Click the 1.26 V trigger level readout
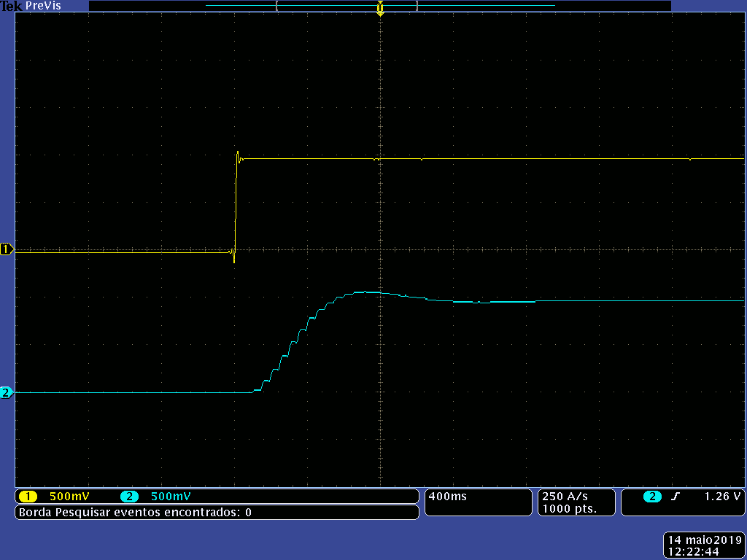The width and height of the screenshot is (747, 560). click(722, 497)
